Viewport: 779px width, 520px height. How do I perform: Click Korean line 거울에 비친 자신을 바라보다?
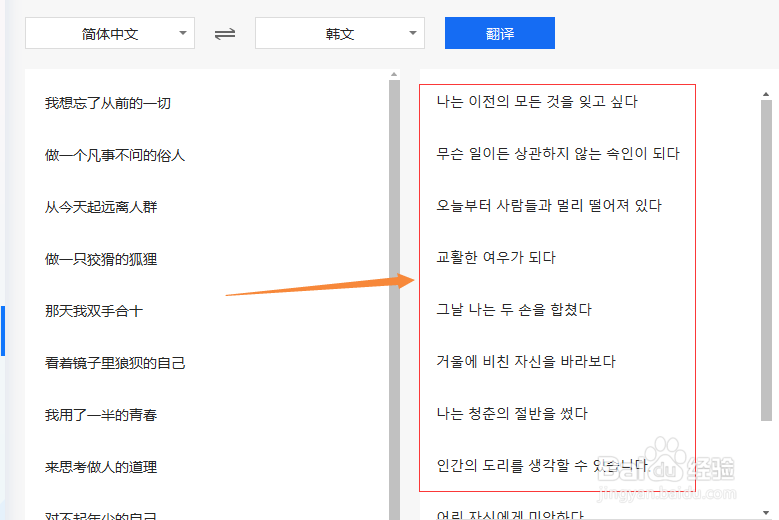(x=526, y=362)
